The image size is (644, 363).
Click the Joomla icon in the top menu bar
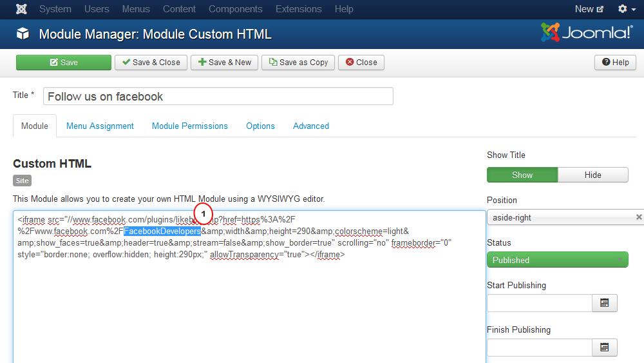pyautogui.click(x=21, y=9)
